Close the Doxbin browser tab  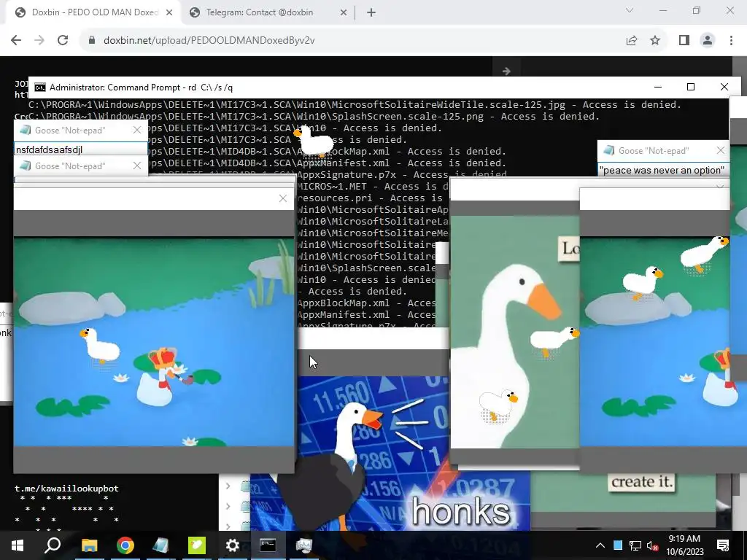(x=169, y=13)
